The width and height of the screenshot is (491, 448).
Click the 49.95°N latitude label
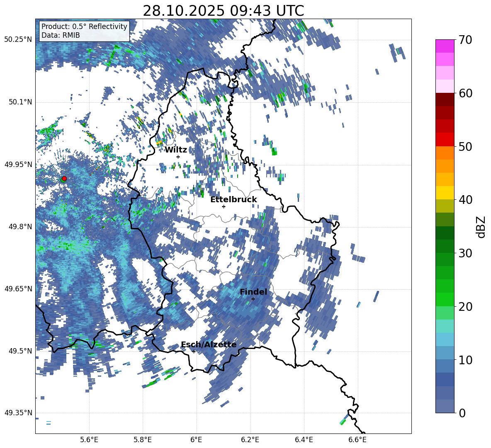tap(18, 165)
